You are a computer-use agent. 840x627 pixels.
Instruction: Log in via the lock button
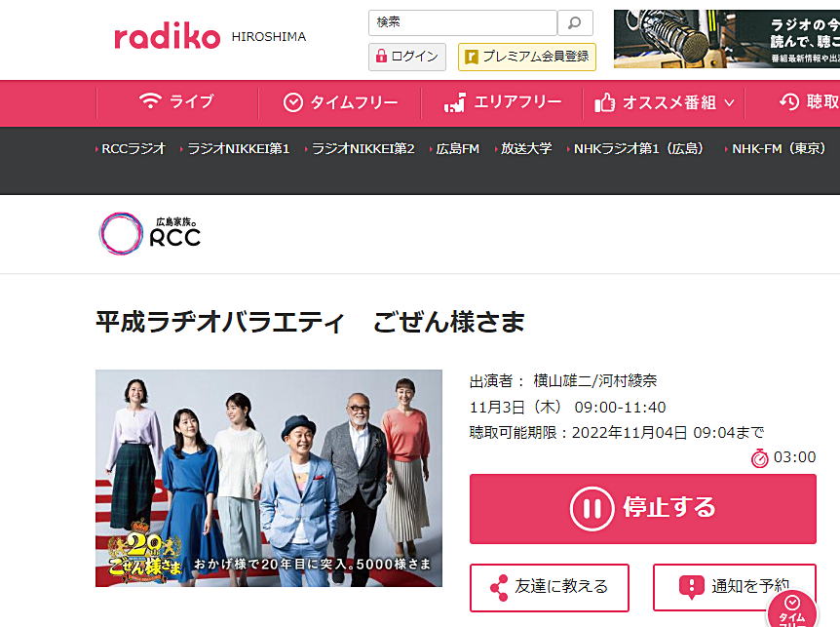click(x=407, y=57)
